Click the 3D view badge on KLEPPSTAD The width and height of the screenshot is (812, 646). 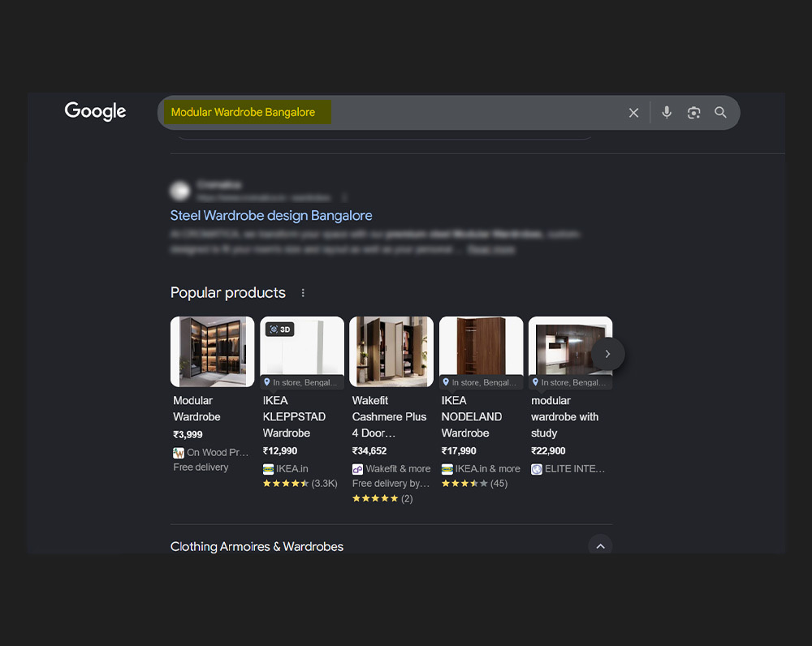coord(280,329)
